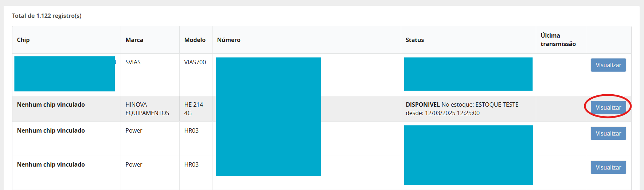Click the Status column header
644x190 pixels.
point(415,40)
